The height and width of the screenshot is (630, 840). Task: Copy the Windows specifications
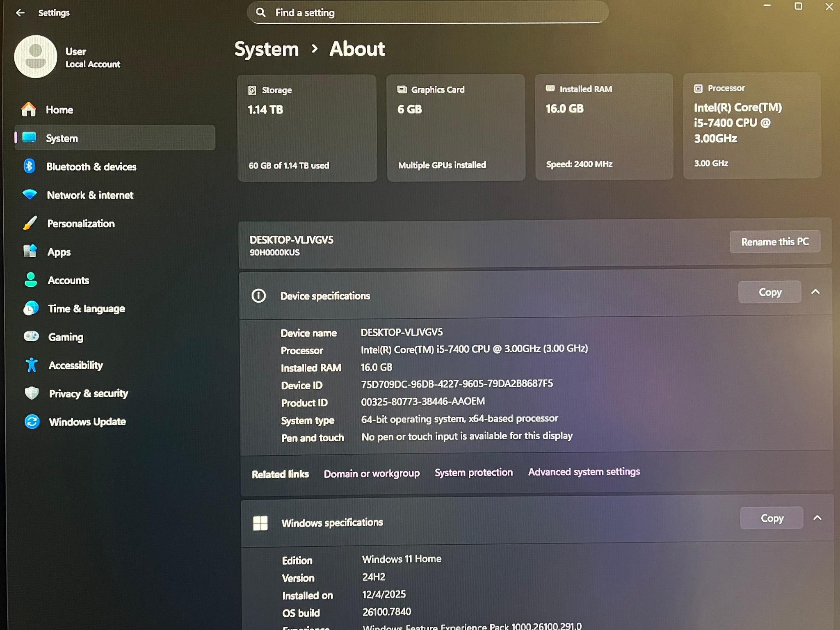pyautogui.click(x=772, y=518)
